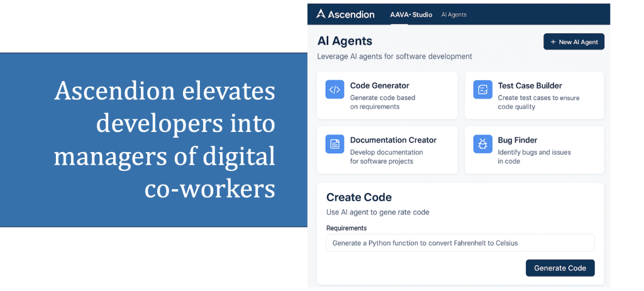Click the 'Test Case Builder' card title
The image size is (644, 291).
(530, 85)
